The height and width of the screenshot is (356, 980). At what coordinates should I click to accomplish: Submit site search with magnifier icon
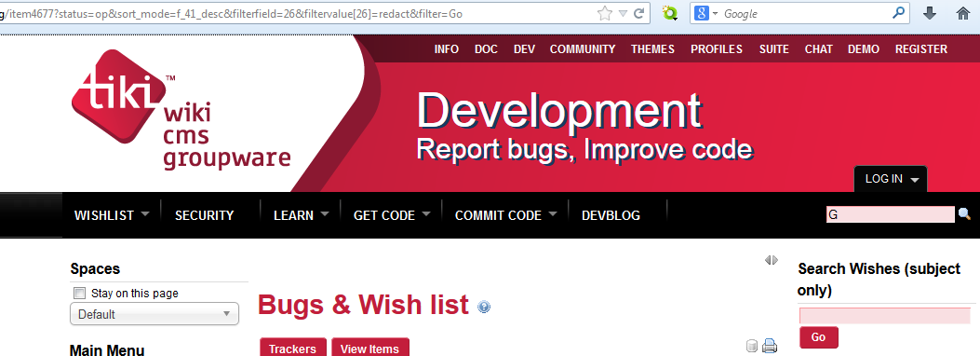point(964,214)
